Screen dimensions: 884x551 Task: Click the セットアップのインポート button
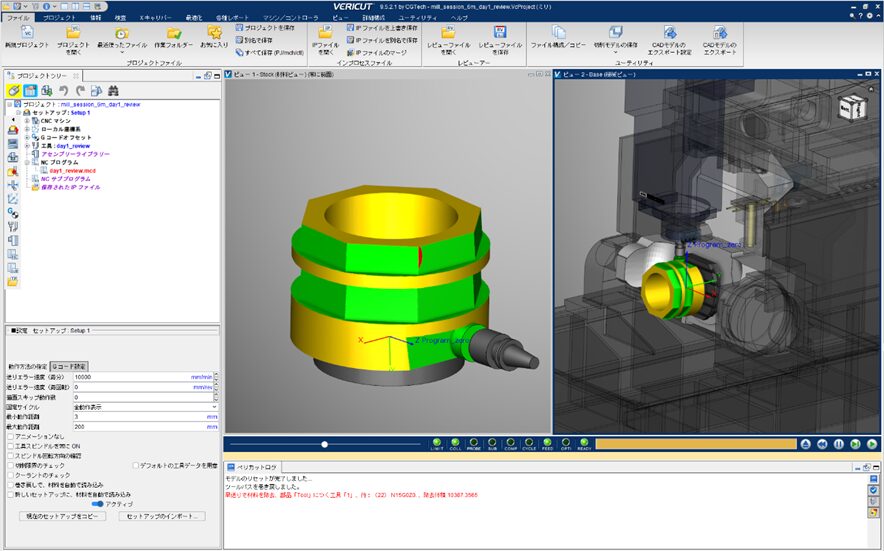160,516
